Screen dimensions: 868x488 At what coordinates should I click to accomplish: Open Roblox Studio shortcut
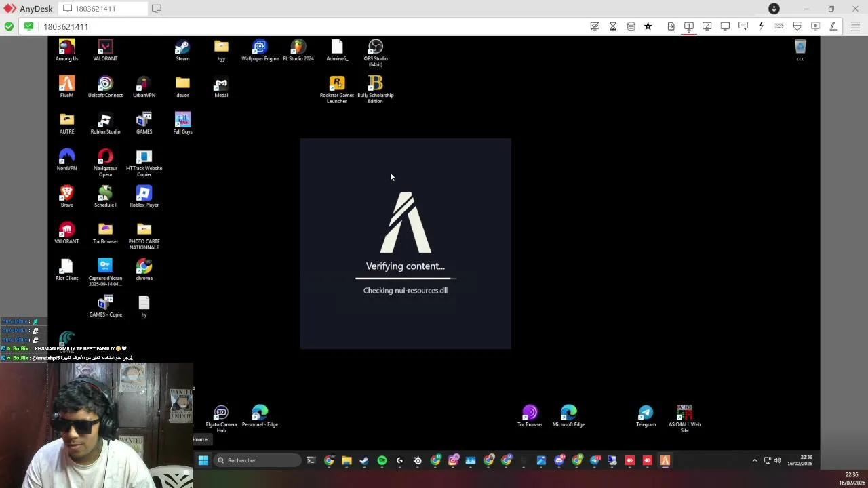(105, 124)
